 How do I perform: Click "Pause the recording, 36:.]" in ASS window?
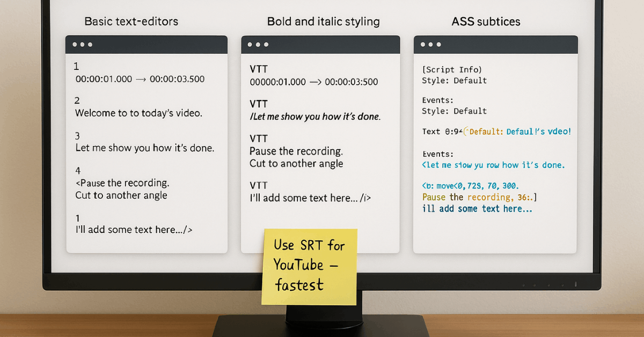pyautogui.click(x=480, y=197)
